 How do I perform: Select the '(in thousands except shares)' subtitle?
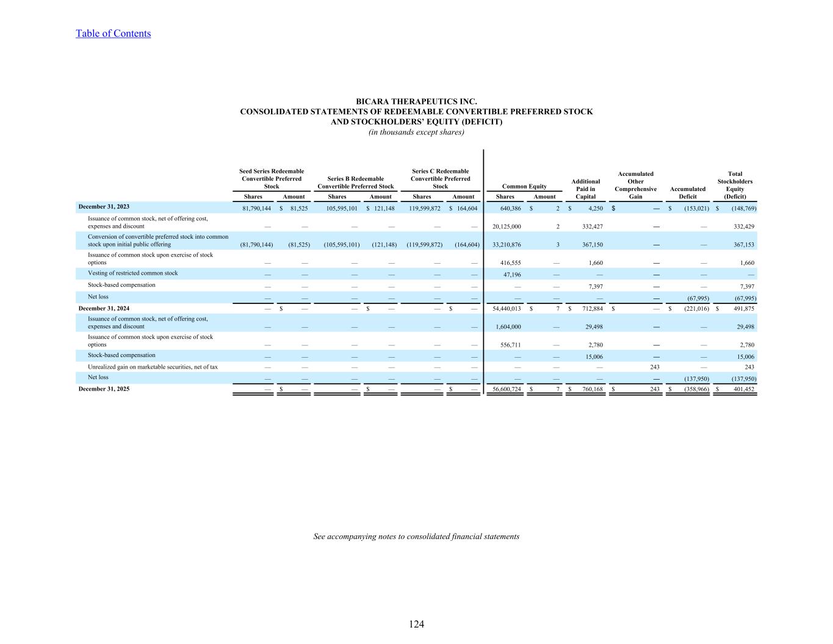click(416, 132)
